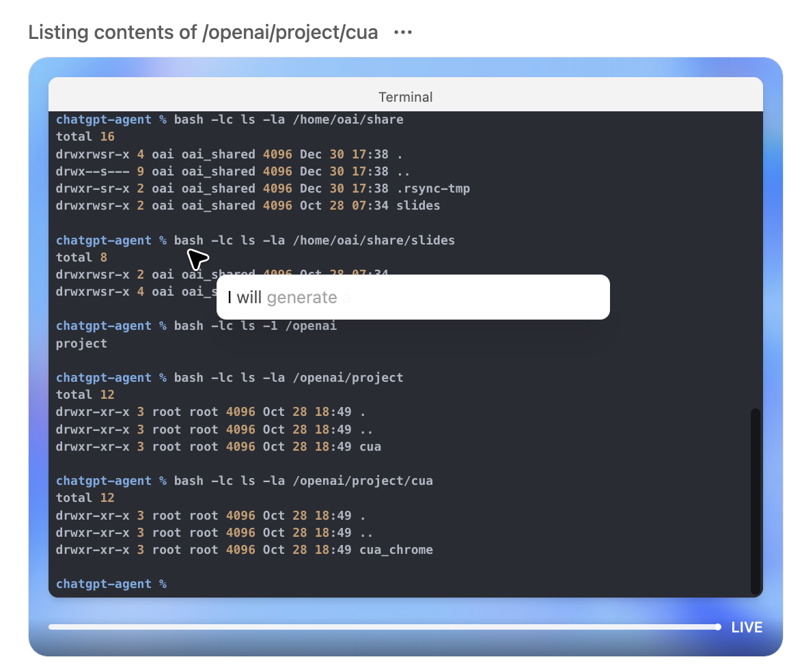Select the oai_shared group name in a listing row

218,154
